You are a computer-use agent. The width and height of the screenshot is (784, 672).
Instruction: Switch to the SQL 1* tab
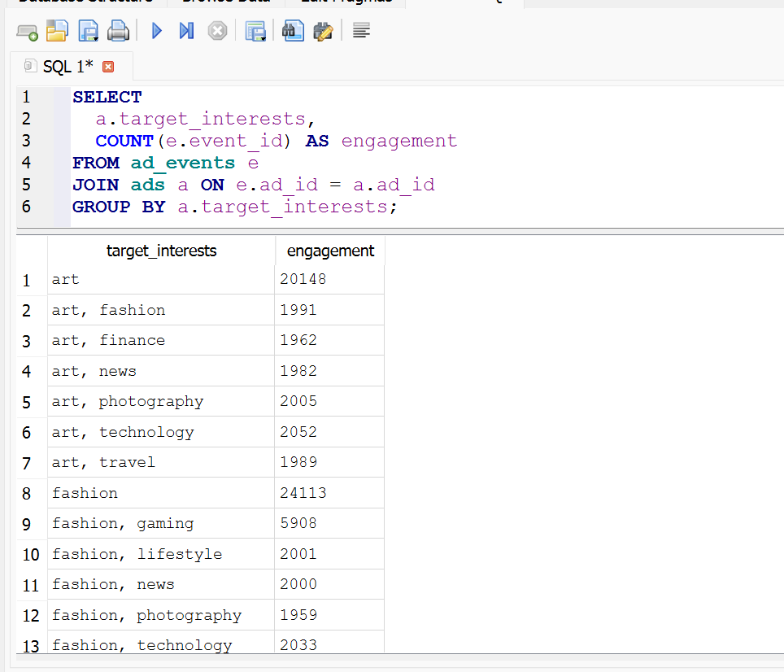pos(67,66)
